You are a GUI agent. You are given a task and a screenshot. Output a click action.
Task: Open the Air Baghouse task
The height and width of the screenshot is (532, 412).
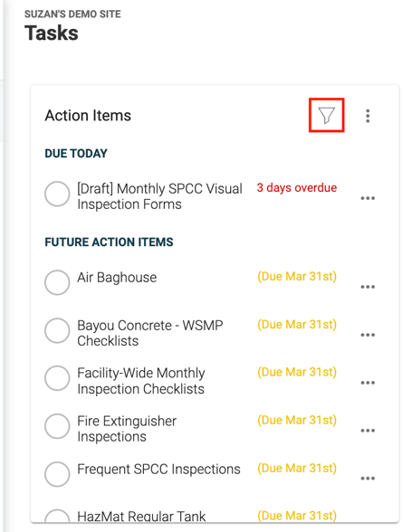click(x=117, y=278)
